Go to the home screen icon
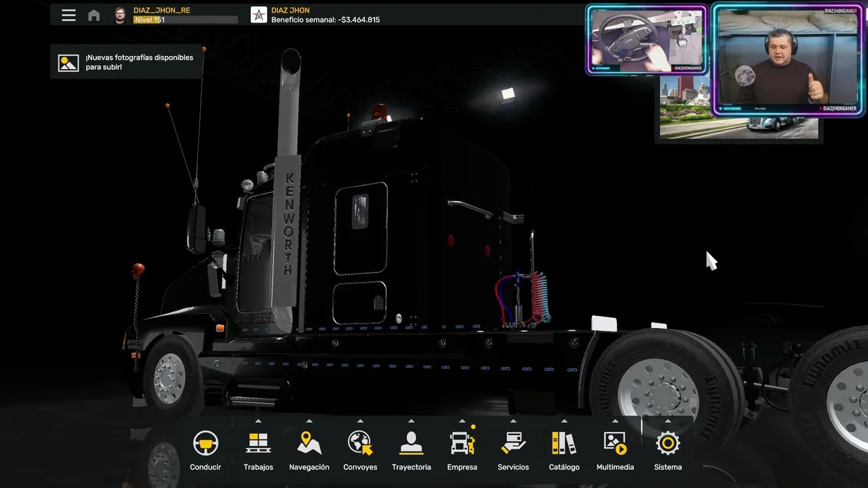 (x=94, y=15)
